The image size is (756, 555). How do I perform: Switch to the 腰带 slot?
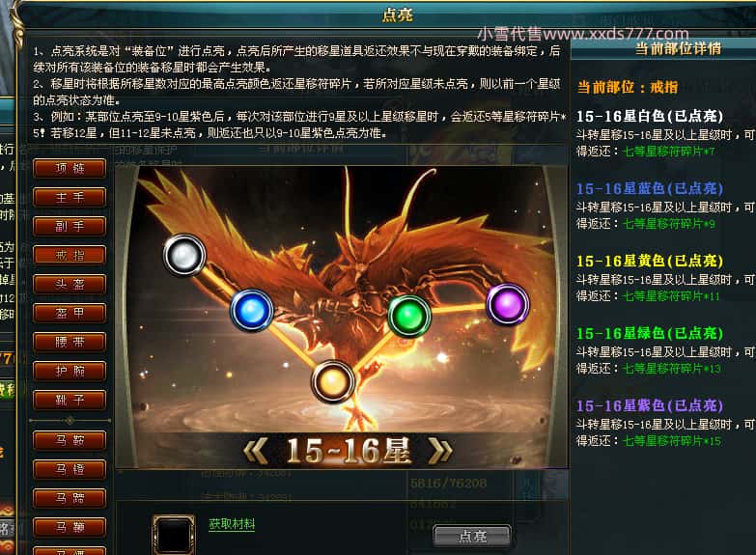pos(70,342)
